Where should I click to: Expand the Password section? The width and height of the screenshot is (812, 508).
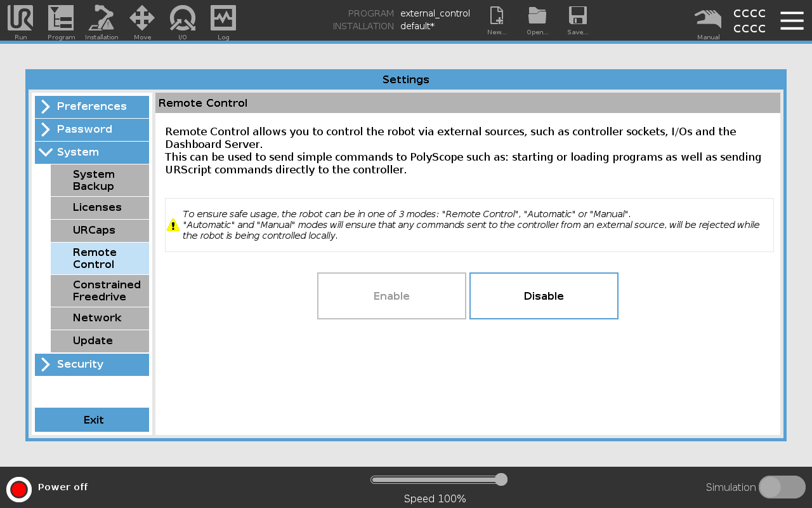pos(92,130)
